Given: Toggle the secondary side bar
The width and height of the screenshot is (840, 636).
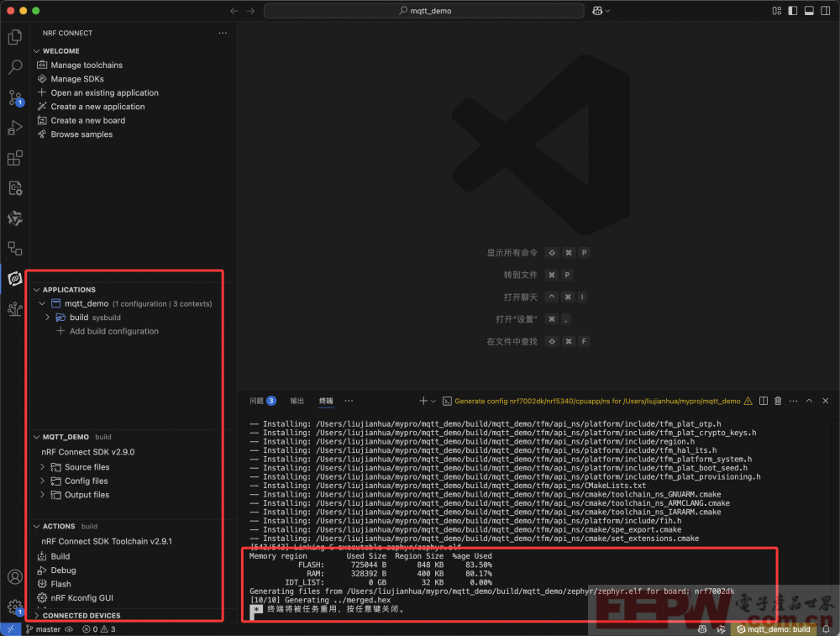Looking at the screenshot, I should coord(826,11).
